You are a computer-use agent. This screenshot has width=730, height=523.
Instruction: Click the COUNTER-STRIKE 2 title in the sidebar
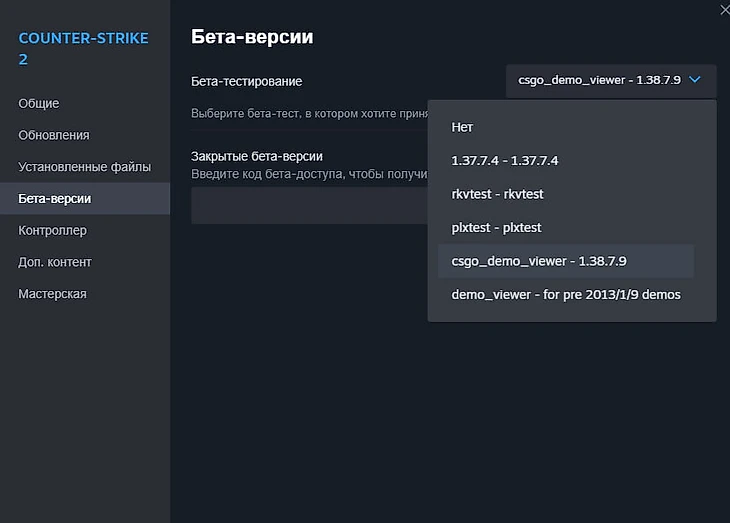(83, 48)
